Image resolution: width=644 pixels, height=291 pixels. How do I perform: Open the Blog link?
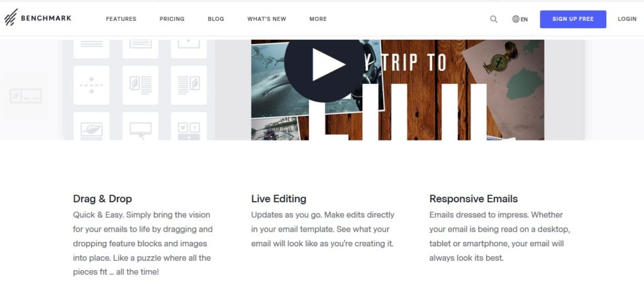click(x=216, y=19)
